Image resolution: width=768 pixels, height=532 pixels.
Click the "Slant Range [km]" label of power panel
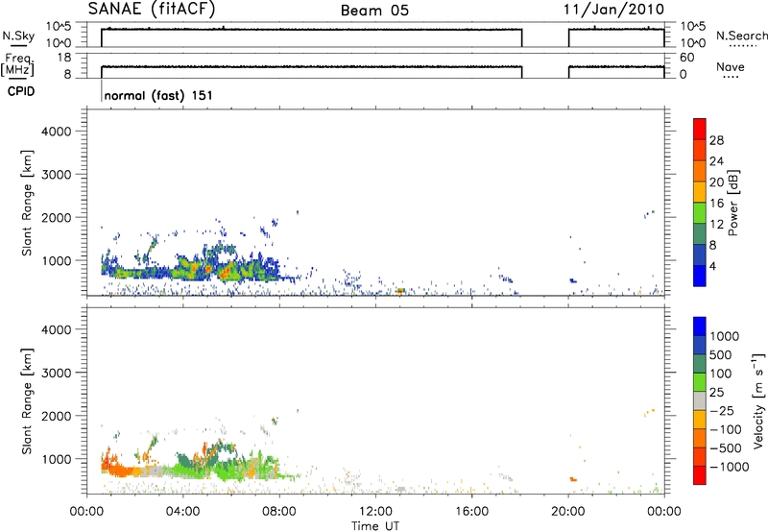(27, 203)
